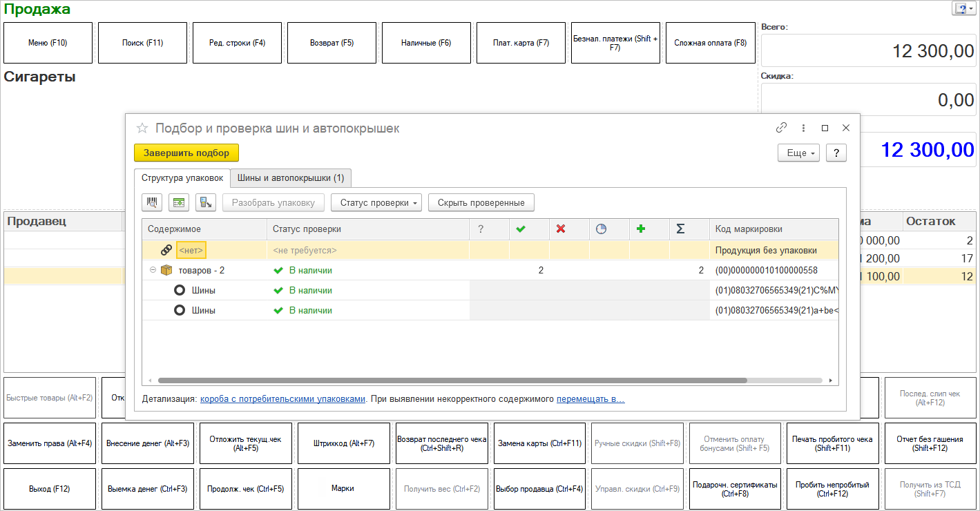
Task: Click the barcode scan icon in toolbar
Action: point(152,202)
